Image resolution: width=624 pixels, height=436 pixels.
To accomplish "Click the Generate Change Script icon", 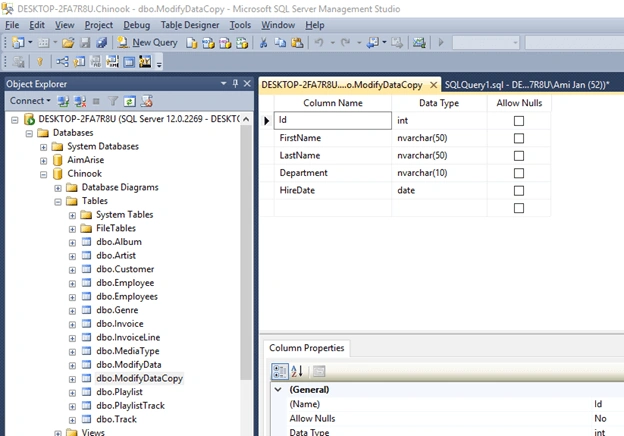I will tap(18, 62).
